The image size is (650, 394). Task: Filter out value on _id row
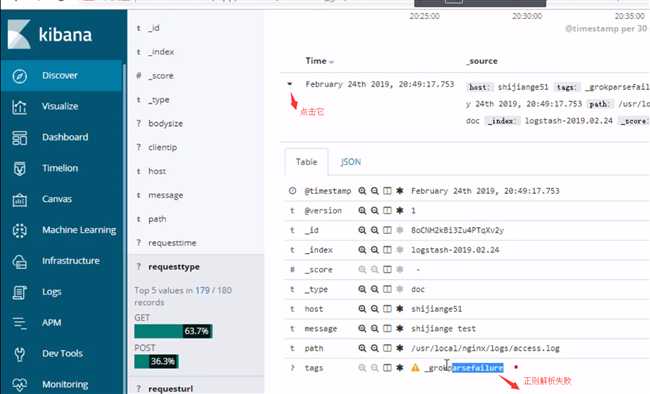[x=375, y=230]
